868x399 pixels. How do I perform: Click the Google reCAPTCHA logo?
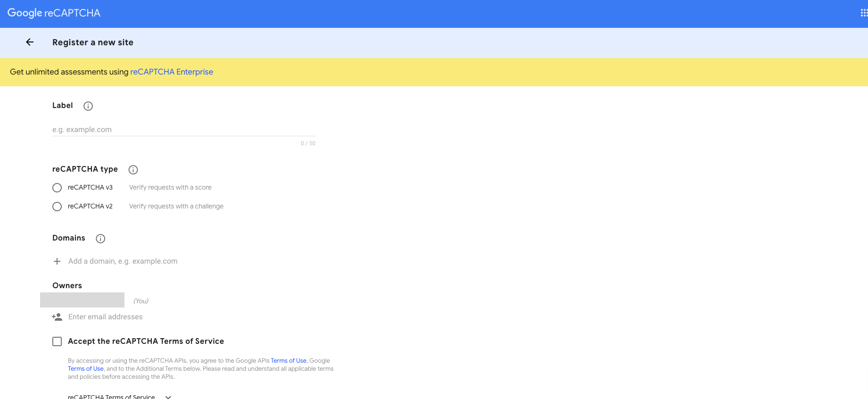click(x=54, y=13)
